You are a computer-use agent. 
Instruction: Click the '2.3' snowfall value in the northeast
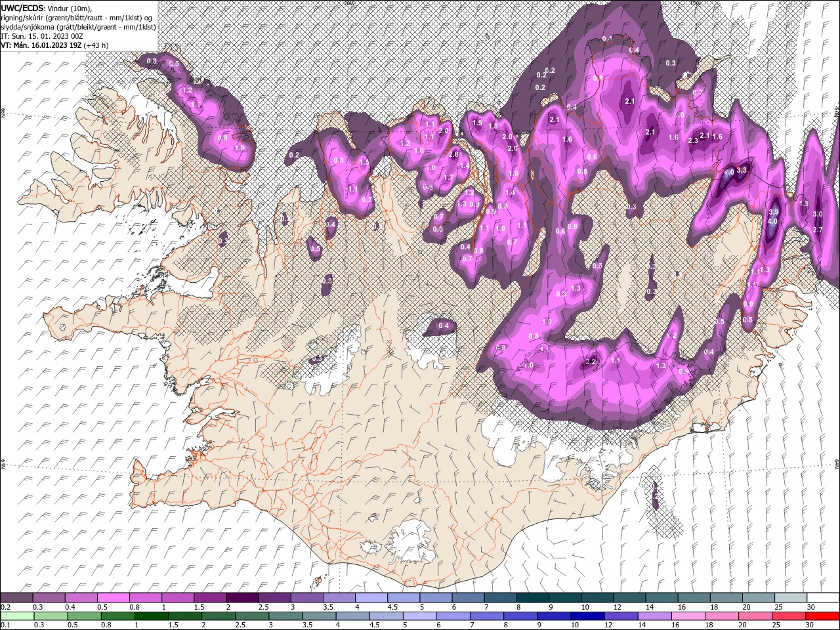pos(693,141)
